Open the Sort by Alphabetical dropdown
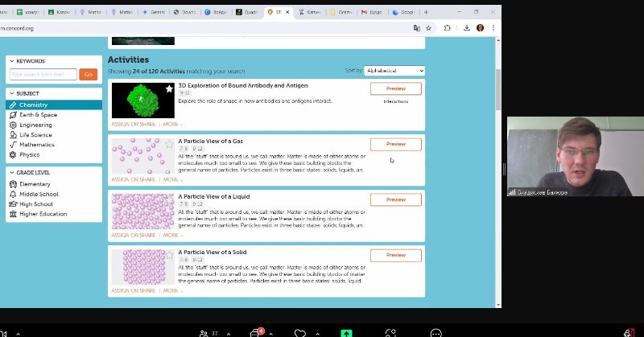The width and height of the screenshot is (644, 337). (394, 71)
